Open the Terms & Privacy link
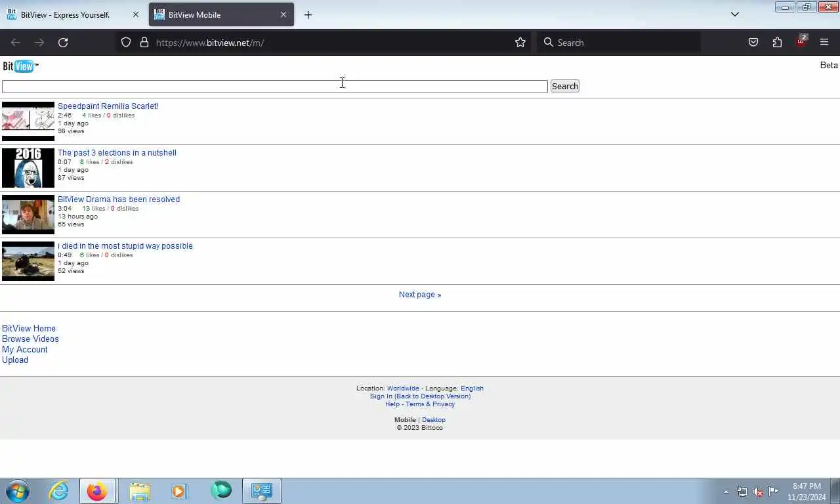The image size is (840, 504). [430, 404]
